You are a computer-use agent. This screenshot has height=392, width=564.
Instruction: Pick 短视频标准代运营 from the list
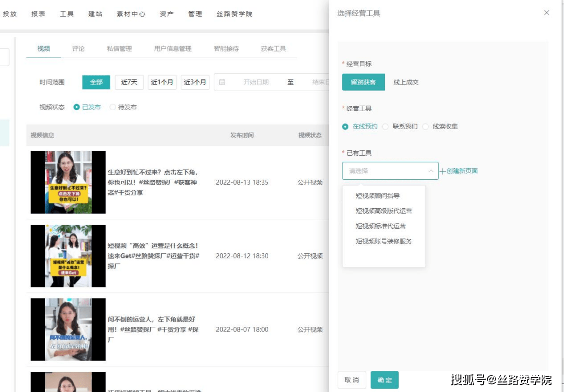380,226
